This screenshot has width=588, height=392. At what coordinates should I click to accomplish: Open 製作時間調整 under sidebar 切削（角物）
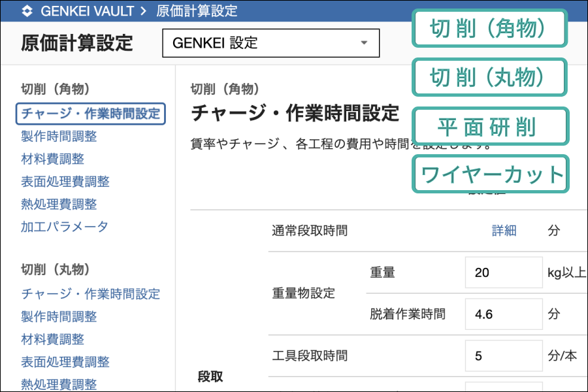click(59, 137)
